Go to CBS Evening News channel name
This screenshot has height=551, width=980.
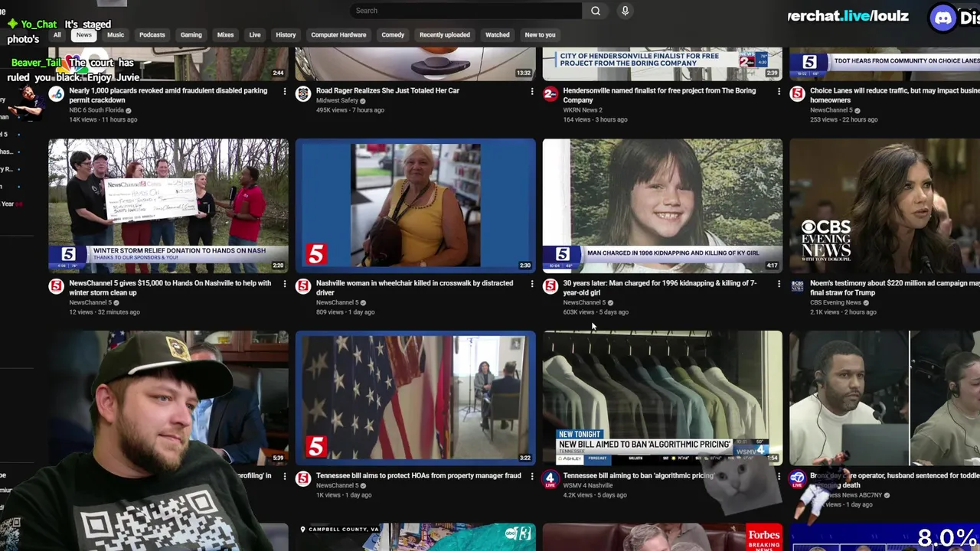836,302
